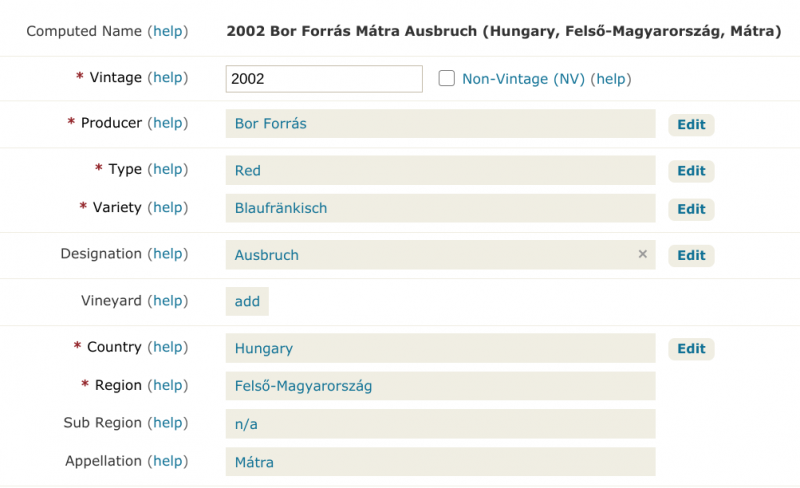Viewport: 800px width, 488px height.
Task: Click Edit beside Producer Bor Forrás
Action: [691, 125]
